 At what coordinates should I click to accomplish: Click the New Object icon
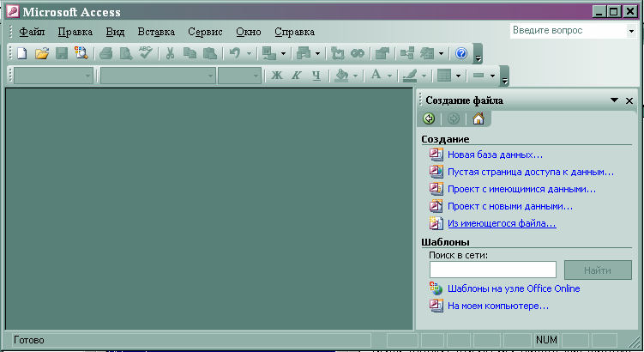point(427,53)
